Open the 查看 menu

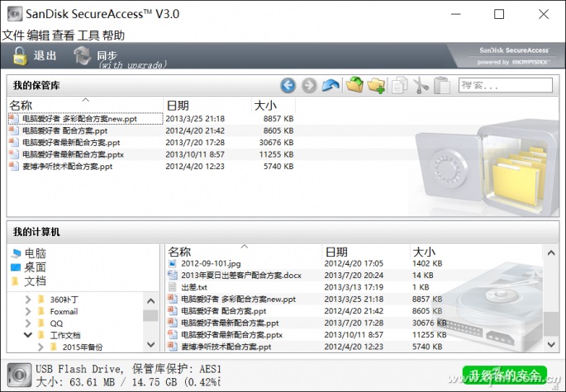63,35
